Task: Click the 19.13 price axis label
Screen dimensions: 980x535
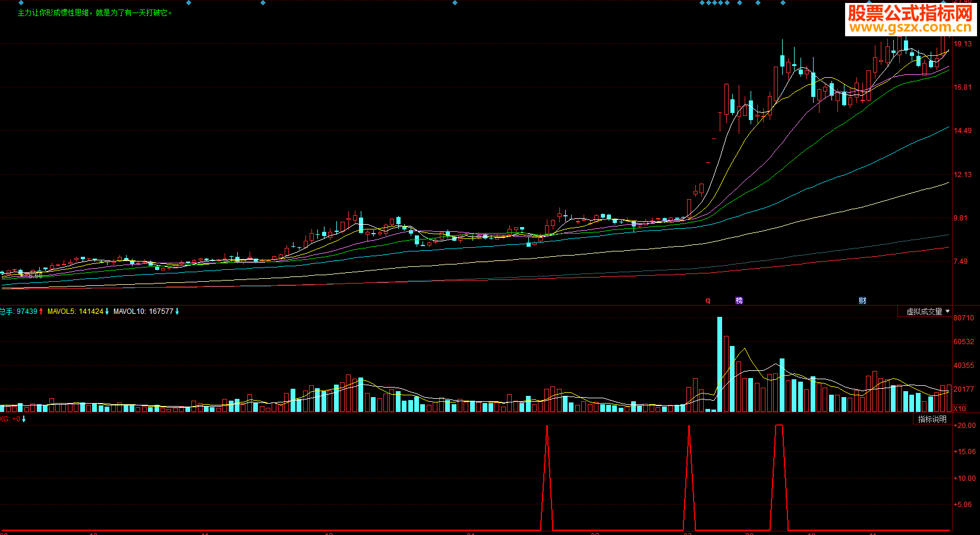Action: (x=963, y=44)
